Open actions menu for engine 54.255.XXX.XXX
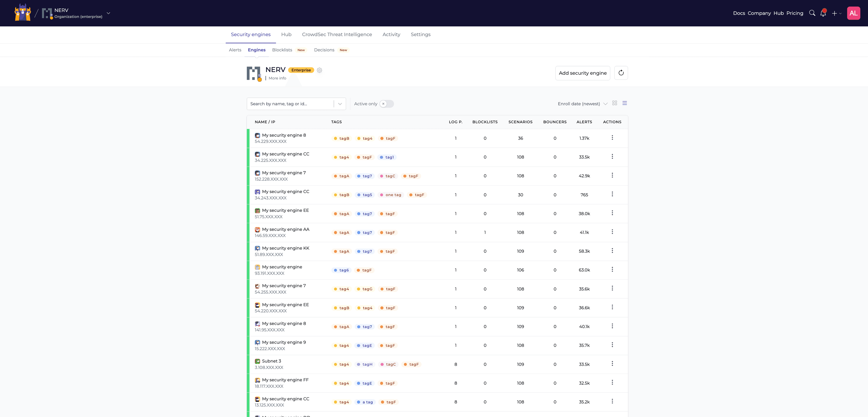The width and height of the screenshot is (868, 417). [x=612, y=288]
